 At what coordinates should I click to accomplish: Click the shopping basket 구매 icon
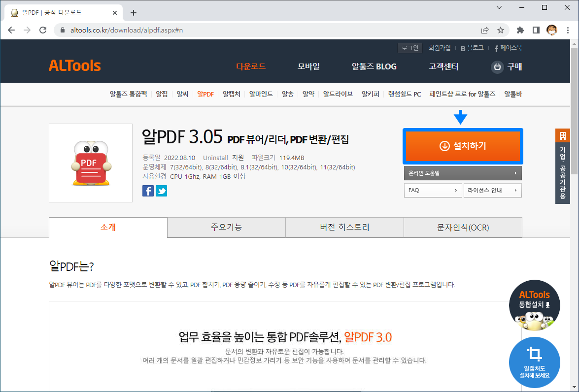pos(497,67)
